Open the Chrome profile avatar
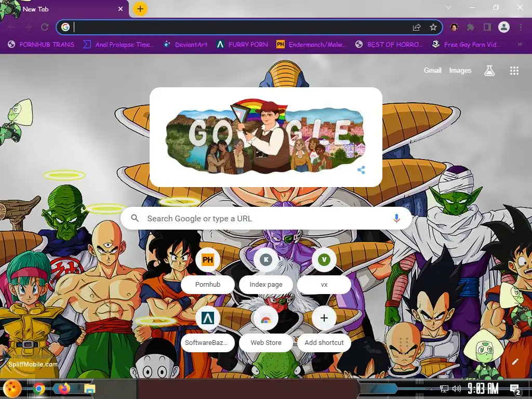This screenshot has height=399, width=532. click(x=504, y=27)
